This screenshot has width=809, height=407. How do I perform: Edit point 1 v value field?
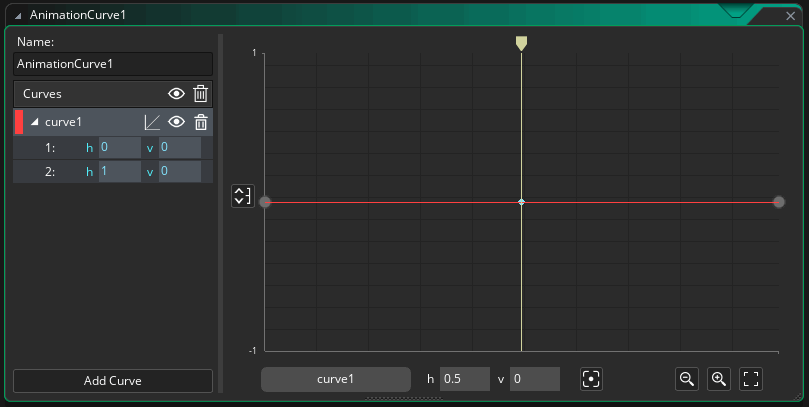180,148
